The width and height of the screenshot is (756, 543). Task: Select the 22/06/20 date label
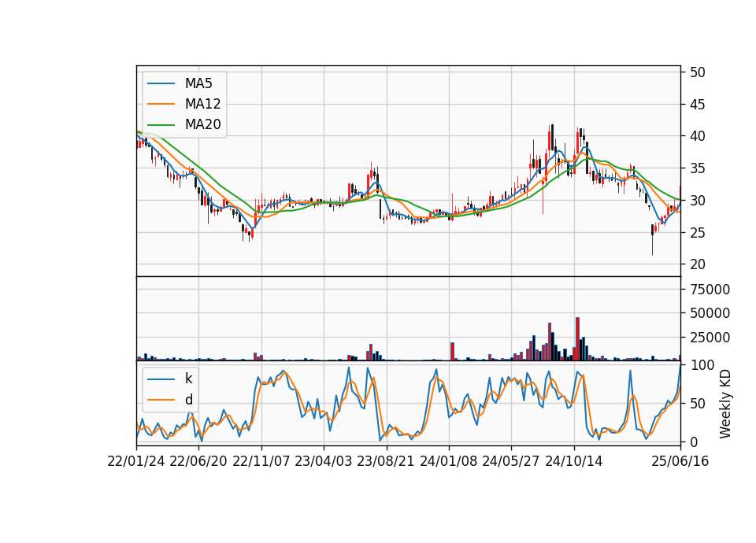point(198,461)
